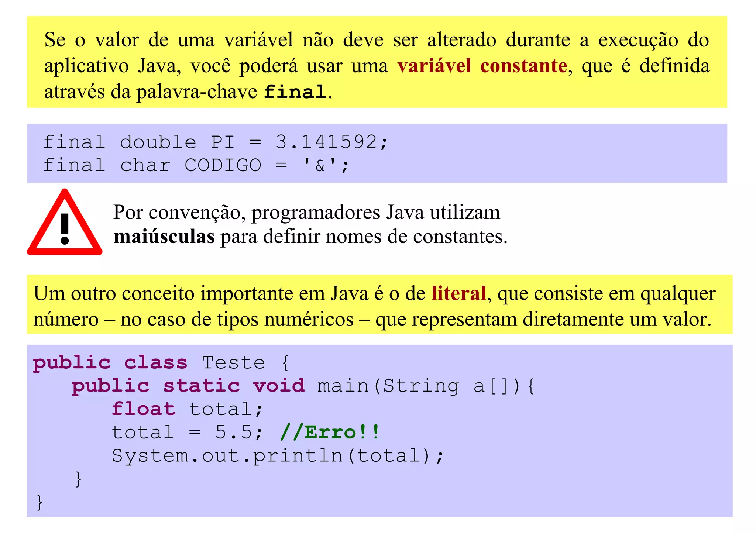Click the code line 'final double PI = 3.141592;'
Screen dimensions: 756x534
[216, 142]
